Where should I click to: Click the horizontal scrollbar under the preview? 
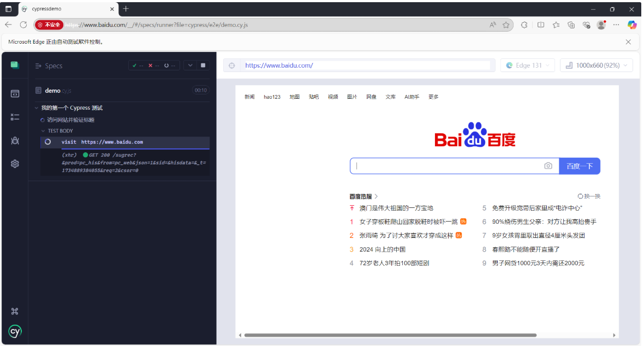[390, 335]
